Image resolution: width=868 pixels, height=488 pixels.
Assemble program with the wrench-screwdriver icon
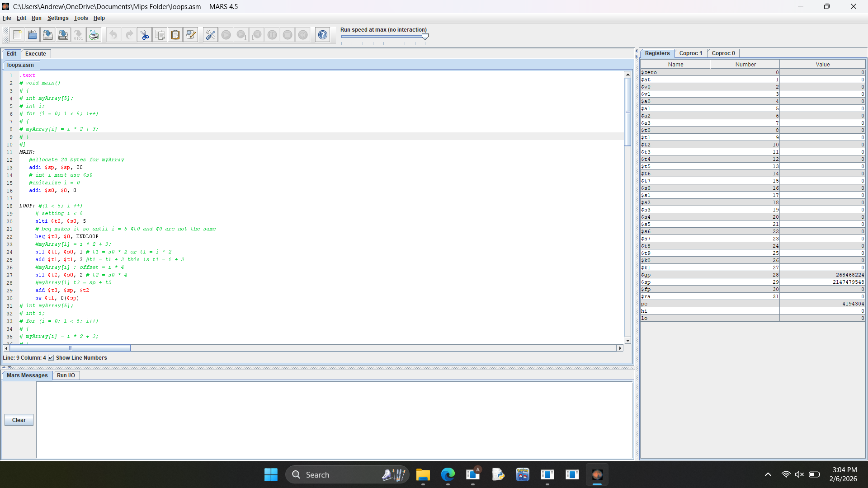coord(211,35)
